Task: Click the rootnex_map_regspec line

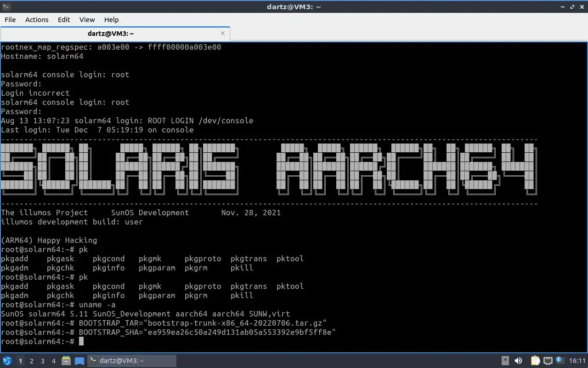Action: click(111, 47)
